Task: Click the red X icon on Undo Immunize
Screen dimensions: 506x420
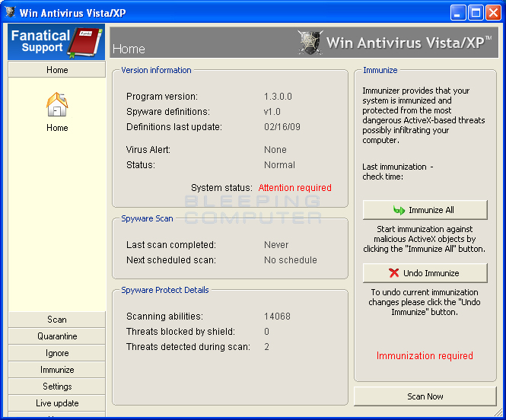Action: pyautogui.click(x=393, y=273)
